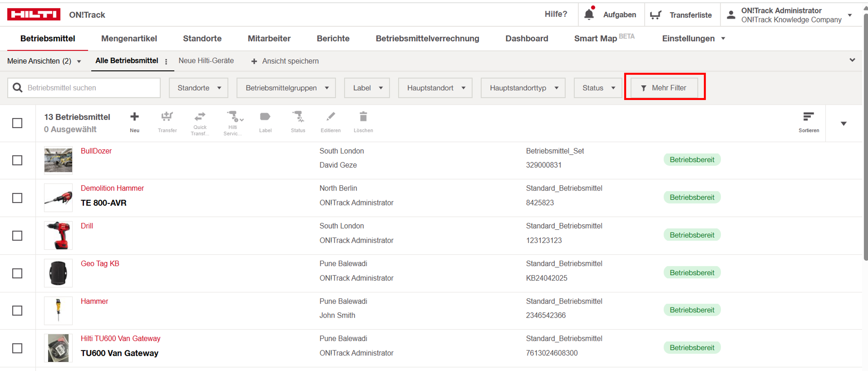Open the Demolition Hammer asset link

(x=112, y=188)
